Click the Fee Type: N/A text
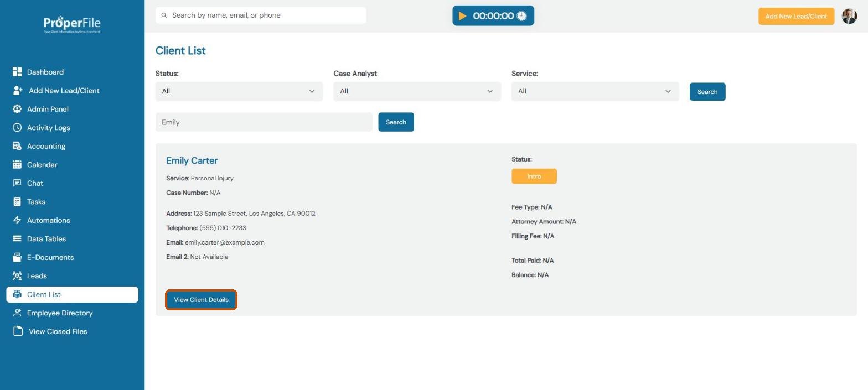 (x=532, y=207)
